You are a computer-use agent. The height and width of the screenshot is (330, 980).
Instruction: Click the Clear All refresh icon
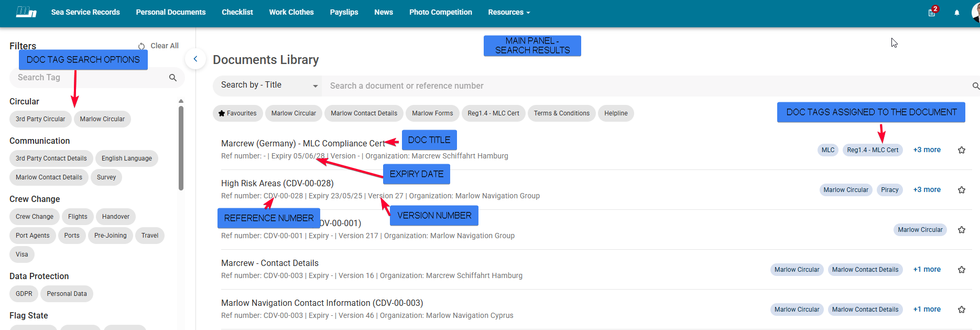pos(141,46)
